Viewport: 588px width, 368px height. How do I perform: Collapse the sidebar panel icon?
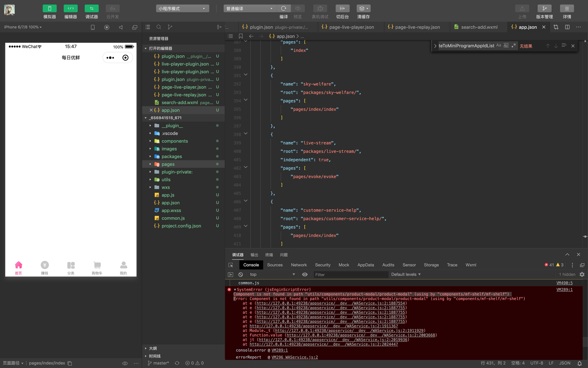point(219,27)
